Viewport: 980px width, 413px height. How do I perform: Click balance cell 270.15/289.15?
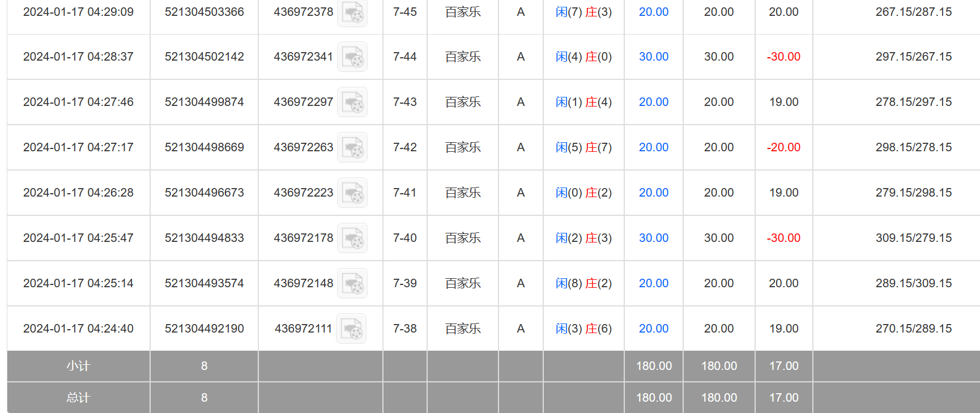pos(913,329)
